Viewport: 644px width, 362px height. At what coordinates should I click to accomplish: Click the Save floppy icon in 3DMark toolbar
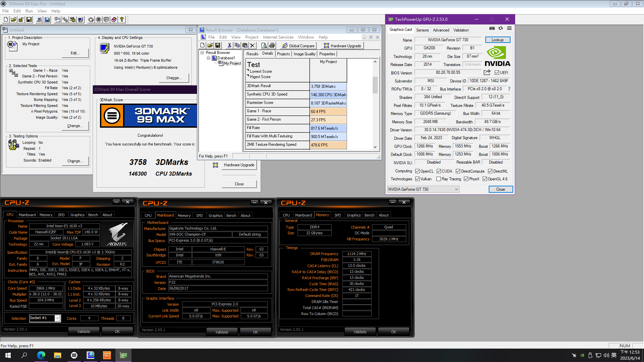point(29,20)
